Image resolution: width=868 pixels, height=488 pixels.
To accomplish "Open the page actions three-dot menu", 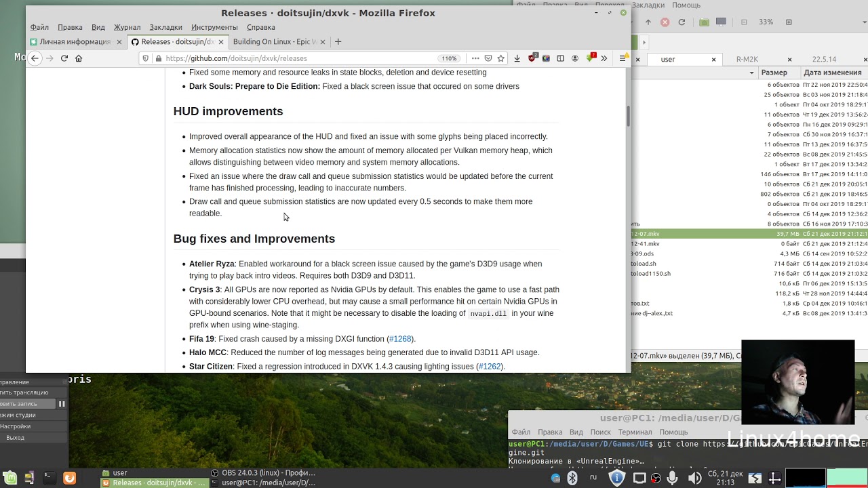I will 475,58.
